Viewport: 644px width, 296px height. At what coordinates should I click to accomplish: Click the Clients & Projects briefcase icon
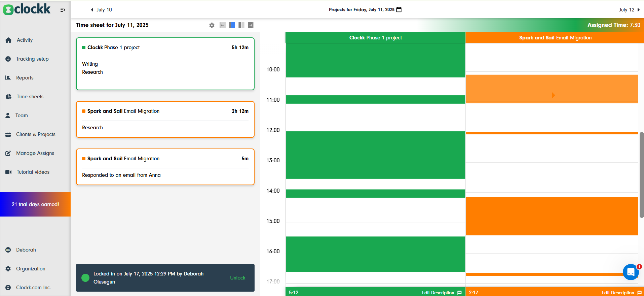pos(8,134)
